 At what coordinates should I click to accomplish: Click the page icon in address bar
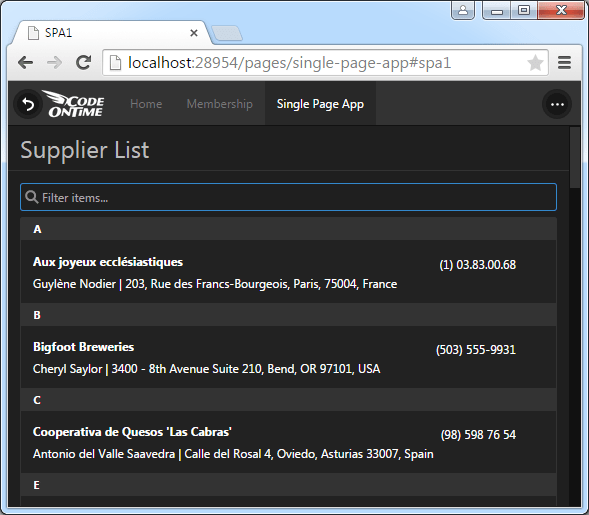(115, 63)
